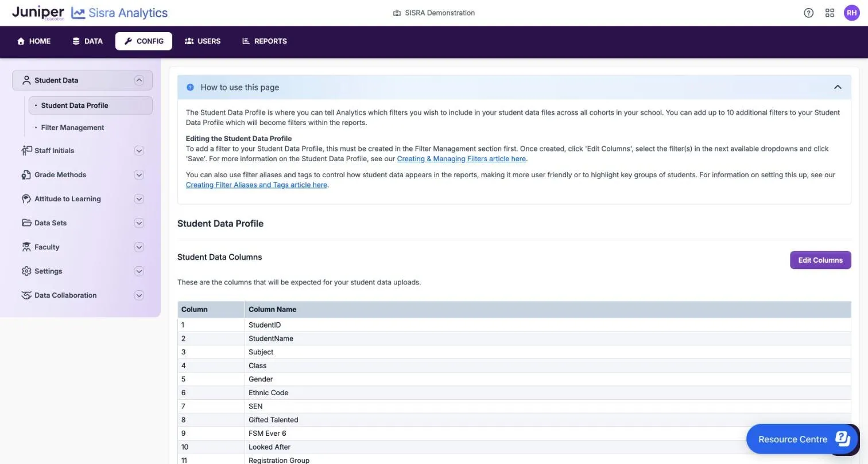The width and height of the screenshot is (868, 464).
Task: Open the REPORTS tab
Action: 265,41
